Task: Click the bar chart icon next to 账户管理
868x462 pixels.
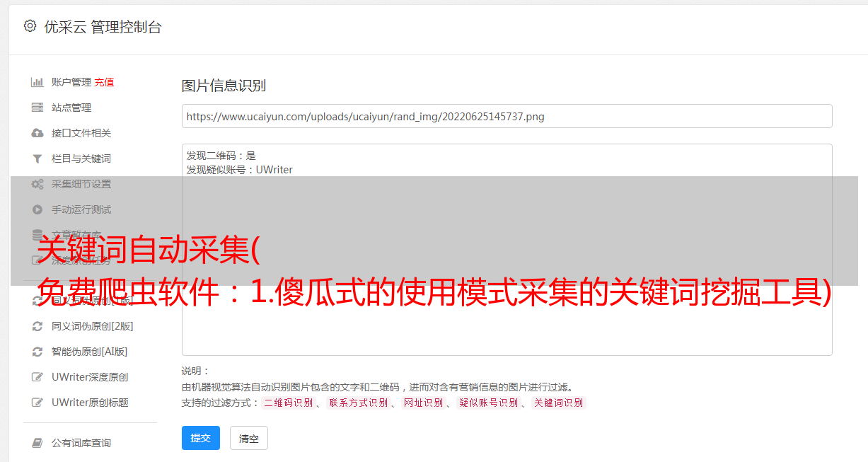Action: point(37,82)
